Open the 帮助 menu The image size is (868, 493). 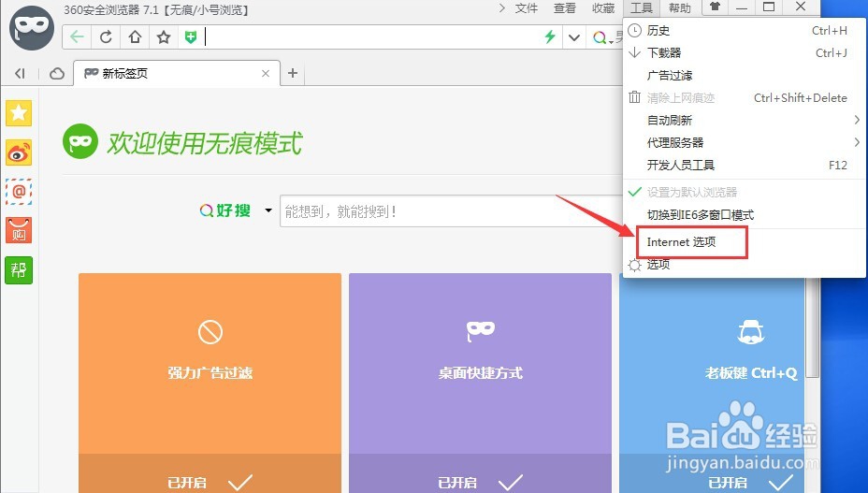[680, 8]
